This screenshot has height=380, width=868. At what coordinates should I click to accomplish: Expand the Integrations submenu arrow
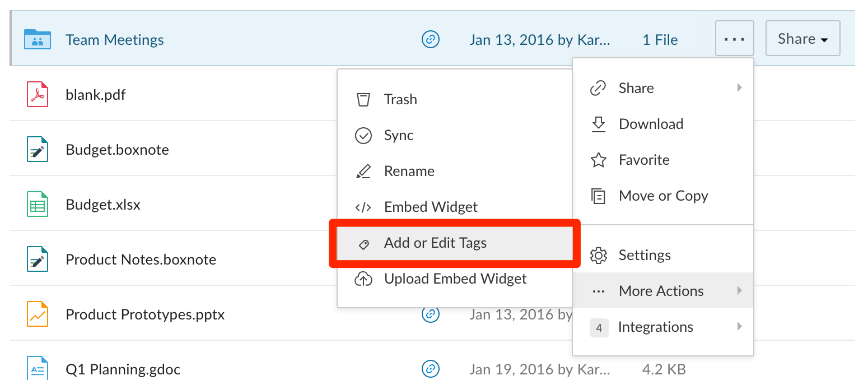(x=740, y=326)
